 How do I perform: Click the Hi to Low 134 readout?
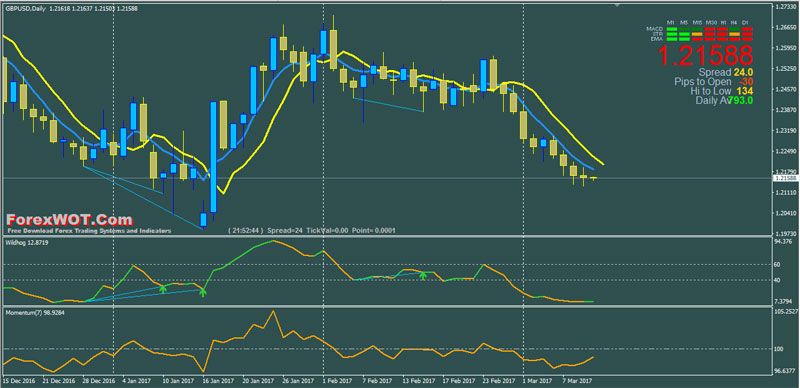coord(722,91)
